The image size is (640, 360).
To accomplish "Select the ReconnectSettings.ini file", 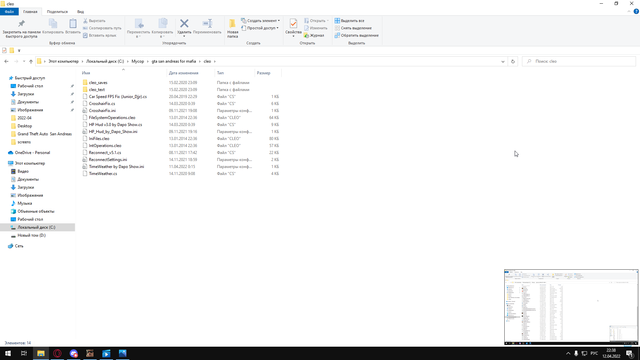I will pos(108,160).
